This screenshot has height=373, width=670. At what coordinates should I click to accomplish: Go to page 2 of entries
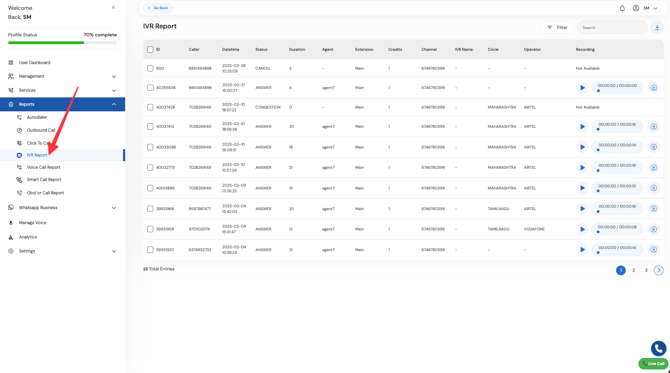point(634,270)
